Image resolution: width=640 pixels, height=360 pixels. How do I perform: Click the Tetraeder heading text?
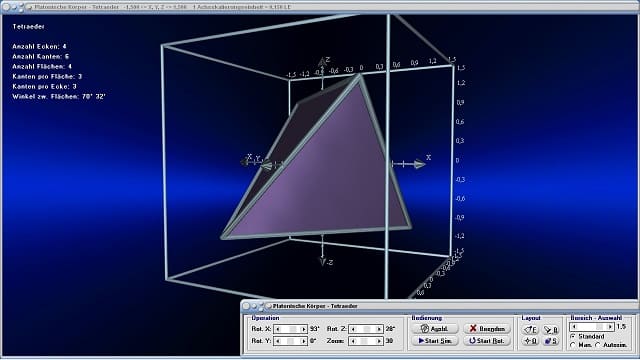click(x=29, y=27)
